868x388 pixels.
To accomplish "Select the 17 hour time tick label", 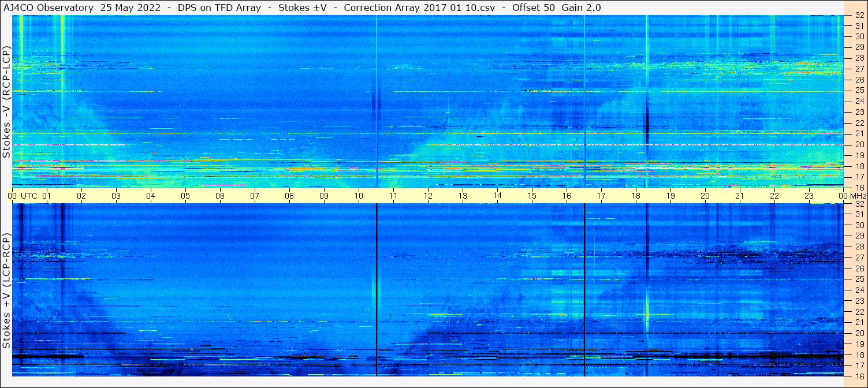I will tap(601, 196).
